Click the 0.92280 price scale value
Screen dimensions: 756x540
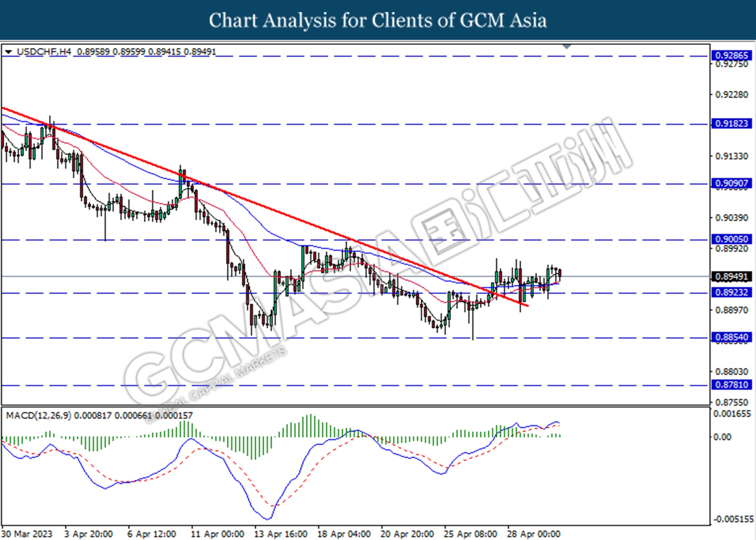click(732, 95)
